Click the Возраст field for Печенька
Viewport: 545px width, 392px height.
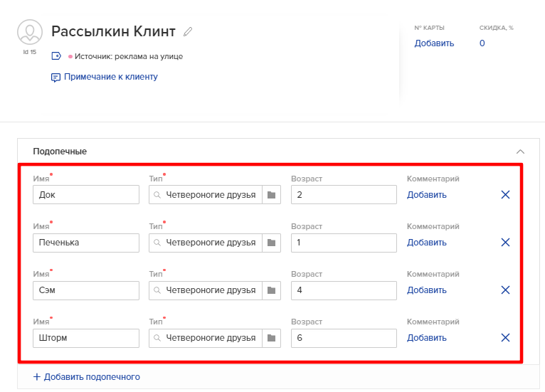tap(344, 243)
